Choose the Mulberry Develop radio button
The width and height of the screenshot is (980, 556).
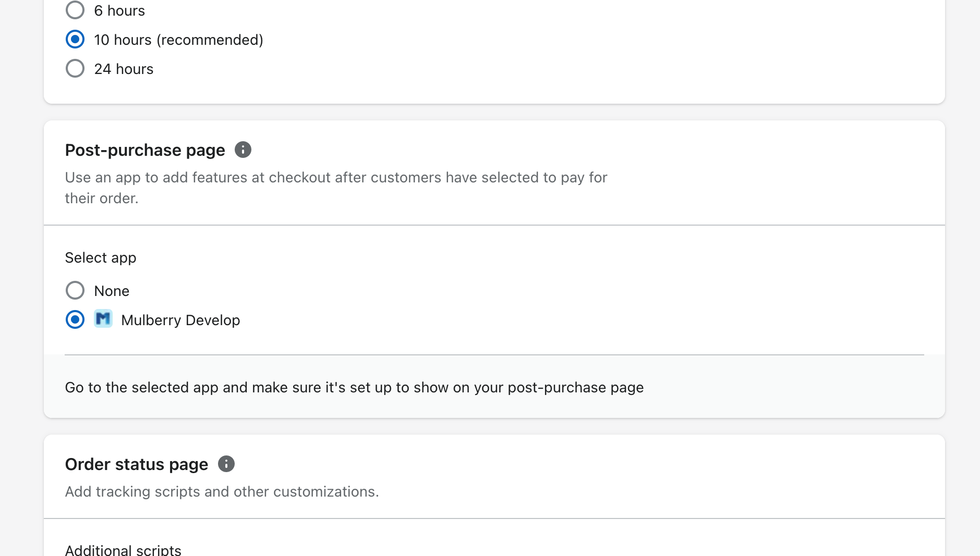tap(75, 320)
